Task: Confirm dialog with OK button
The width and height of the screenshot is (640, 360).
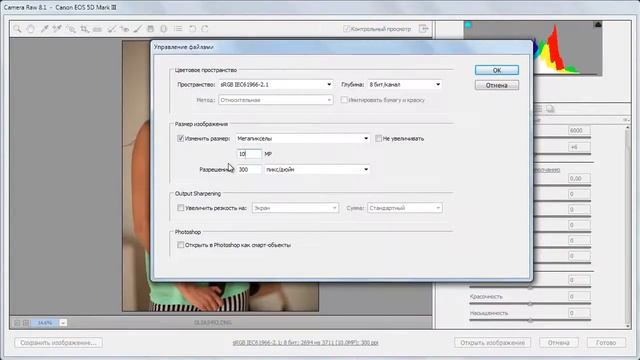Action: pos(497,70)
